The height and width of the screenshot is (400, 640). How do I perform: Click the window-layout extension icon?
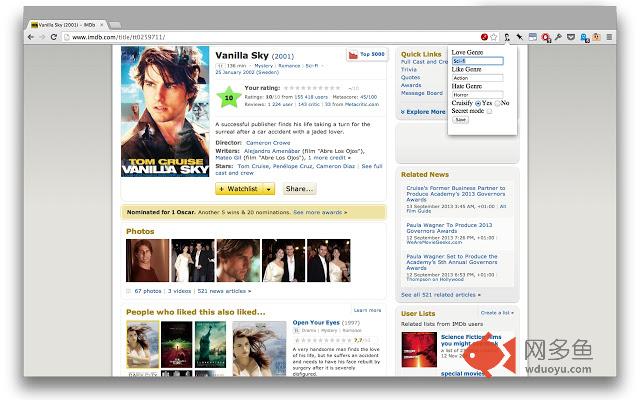[533, 37]
